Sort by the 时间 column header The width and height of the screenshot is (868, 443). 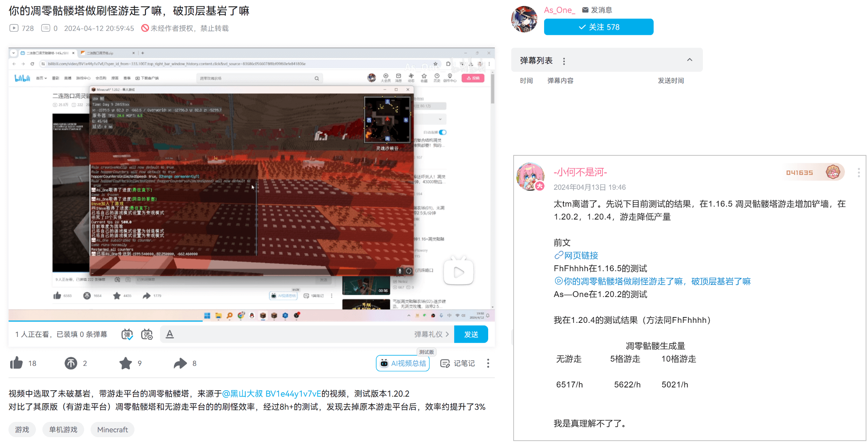[526, 81]
